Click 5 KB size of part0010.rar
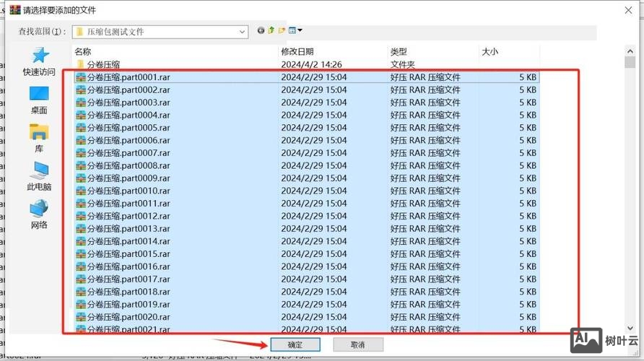644x361 pixels. (x=528, y=191)
